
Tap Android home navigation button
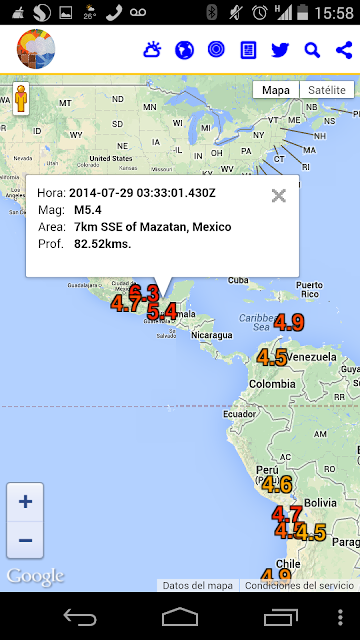click(180, 617)
